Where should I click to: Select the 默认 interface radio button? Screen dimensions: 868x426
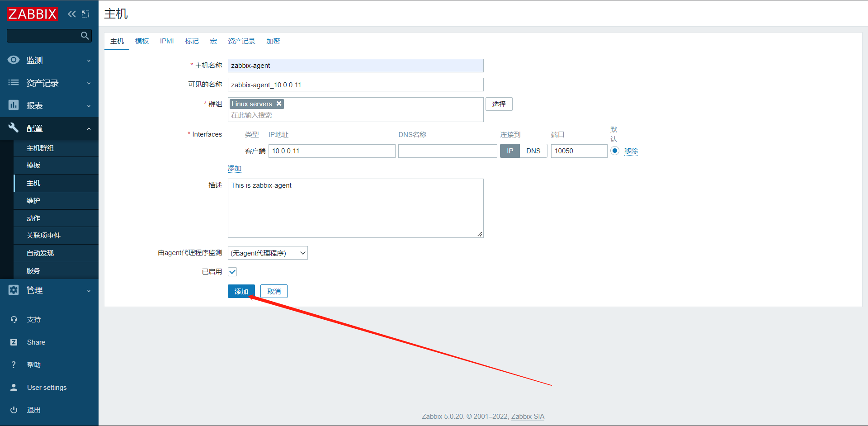614,151
